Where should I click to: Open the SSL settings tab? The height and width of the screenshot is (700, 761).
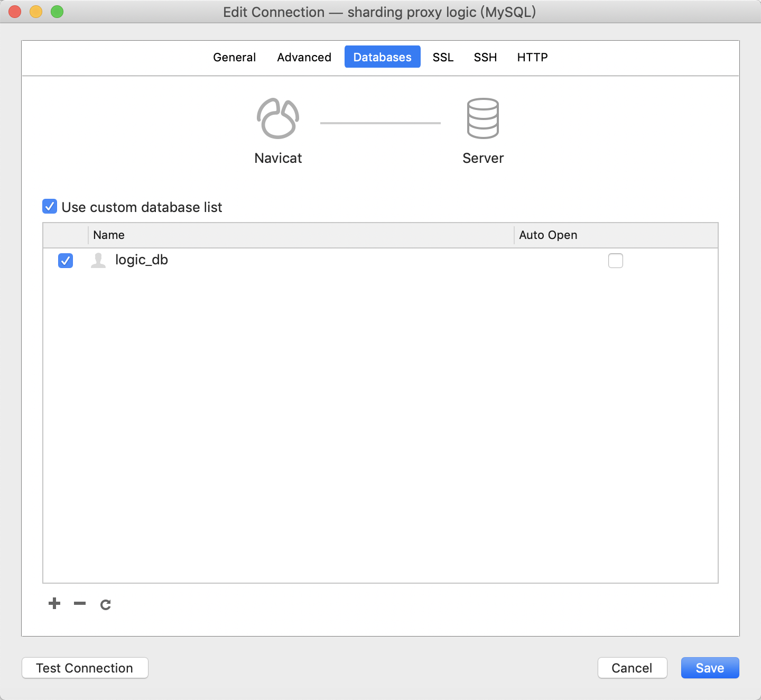coord(443,57)
